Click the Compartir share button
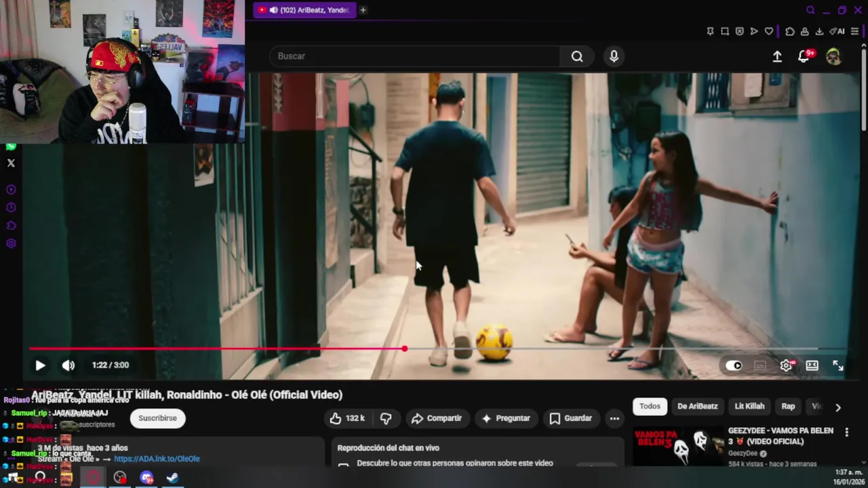This screenshot has height=488, width=868. [437, 419]
